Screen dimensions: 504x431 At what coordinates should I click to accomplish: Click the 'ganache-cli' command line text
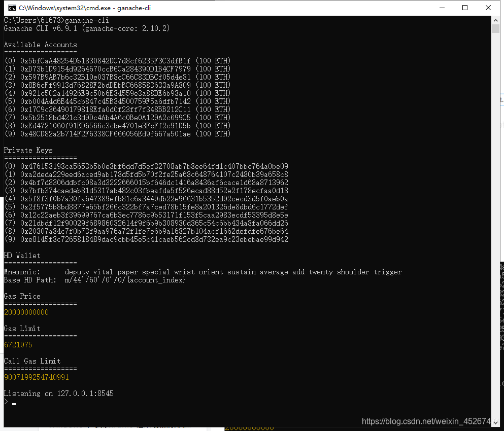pos(87,20)
